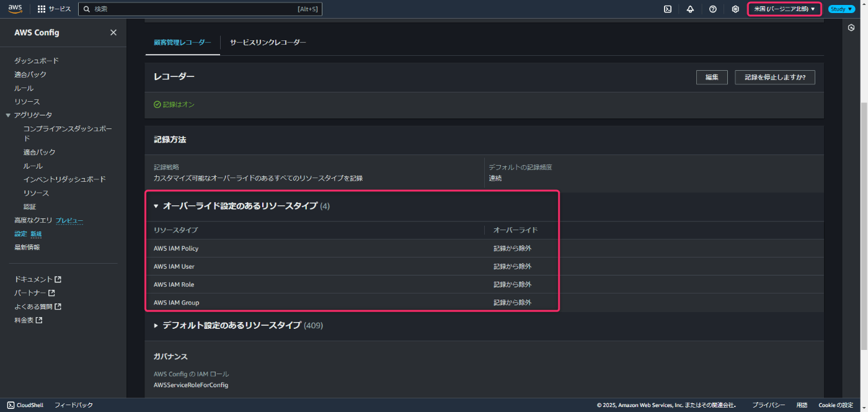This screenshot has width=868, height=412.
Task: Open the AWS home logo
Action: 15,9
